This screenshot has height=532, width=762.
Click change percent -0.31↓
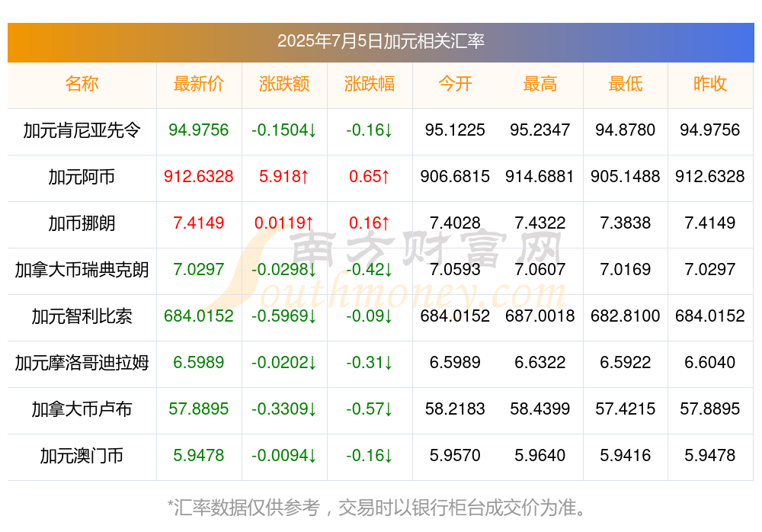click(x=370, y=362)
